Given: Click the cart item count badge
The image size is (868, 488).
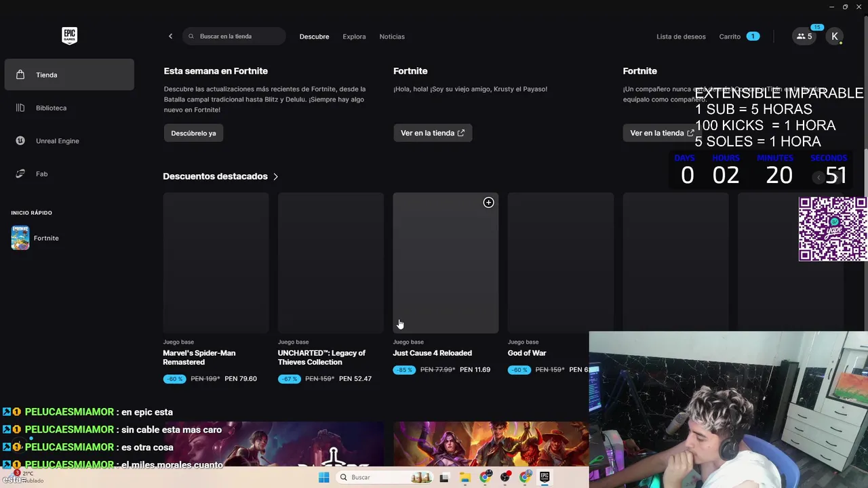Looking at the screenshot, I should [753, 37].
